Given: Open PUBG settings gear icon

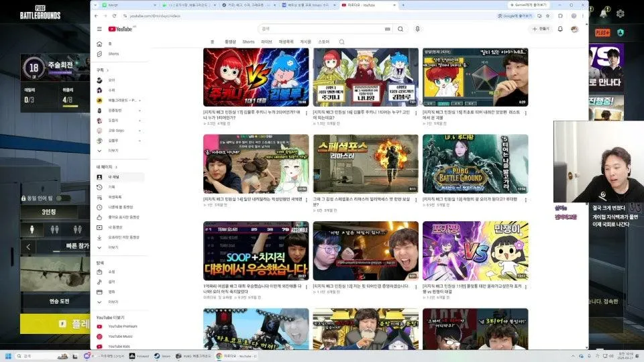Looking at the screenshot, I should pyautogui.click(x=620, y=13).
